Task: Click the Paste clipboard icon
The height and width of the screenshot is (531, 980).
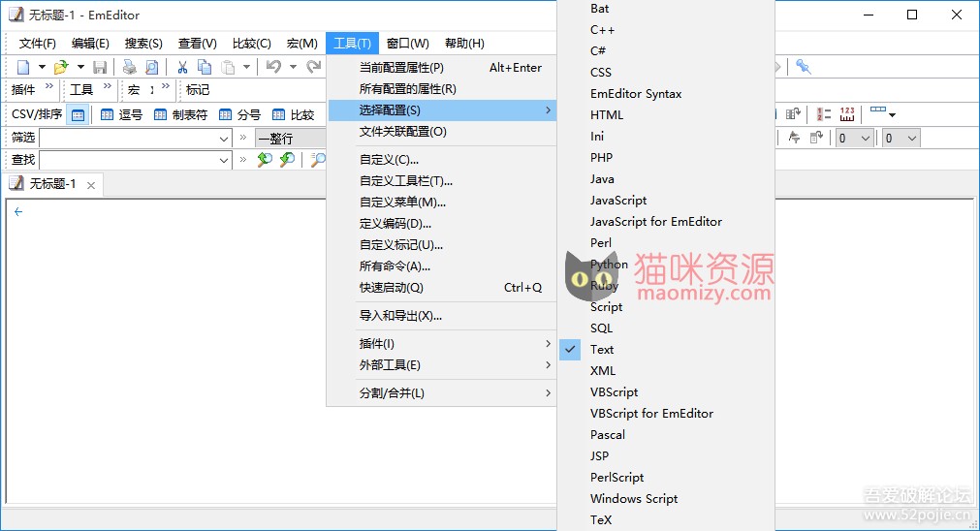Action: click(x=228, y=67)
